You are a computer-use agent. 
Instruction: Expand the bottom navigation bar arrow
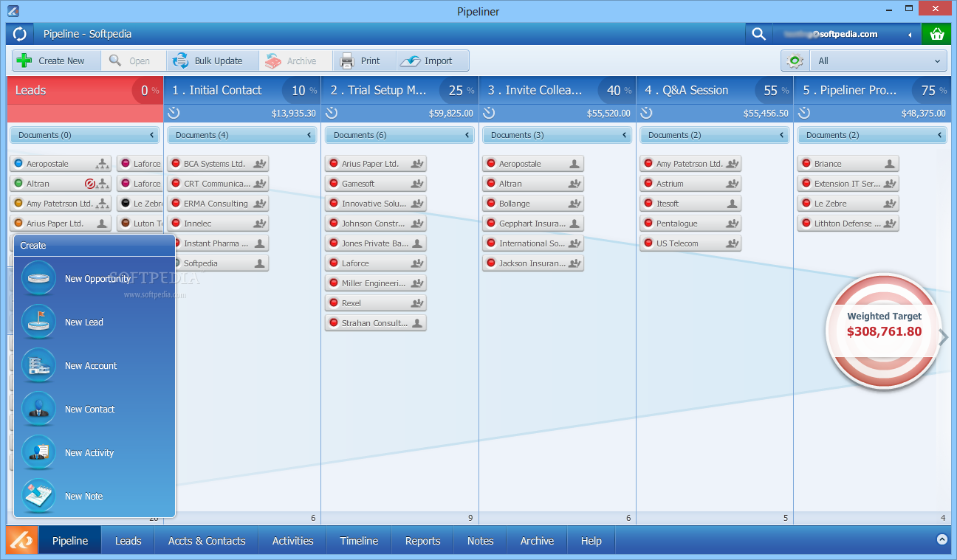tap(941, 539)
